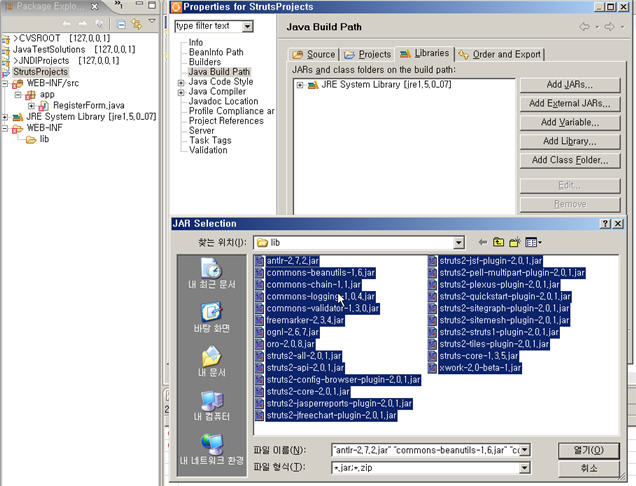The image size is (636, 486).
Task: Click the Cancel (취소) button
Action: pyautogui.click(x=589, y=468)
